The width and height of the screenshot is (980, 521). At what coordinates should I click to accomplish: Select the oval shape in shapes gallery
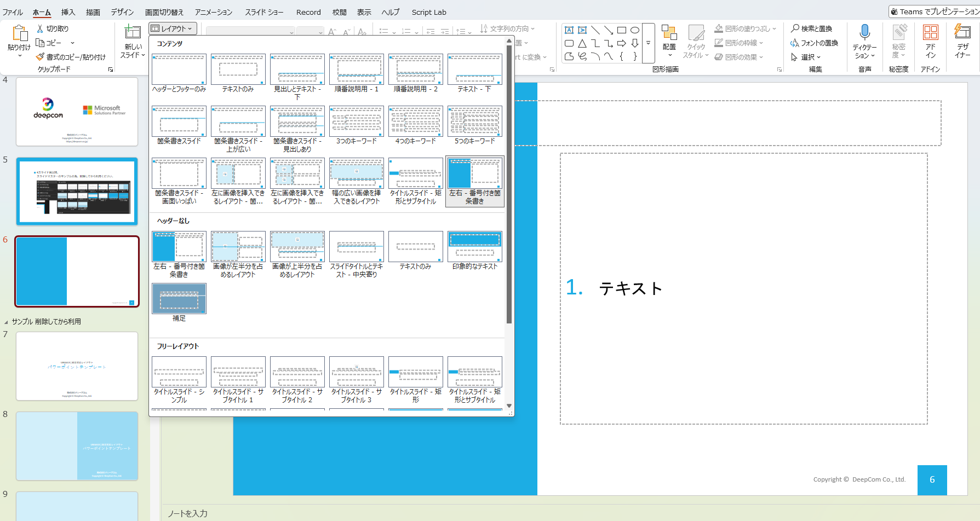[x=635, y=30]
